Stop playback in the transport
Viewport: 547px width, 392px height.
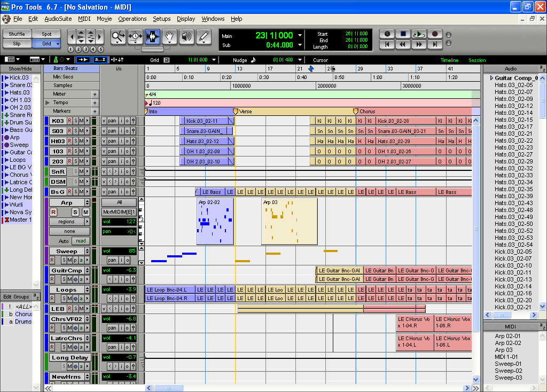403,34
